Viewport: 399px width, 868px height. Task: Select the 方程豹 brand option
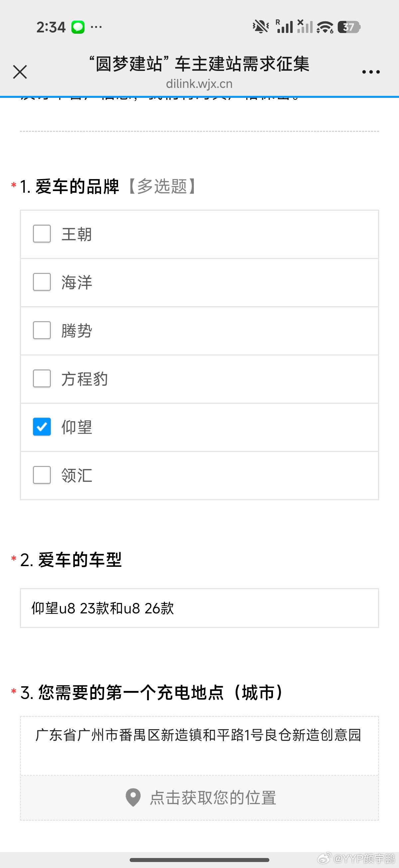pyautogui.click(x=42, y=379)
